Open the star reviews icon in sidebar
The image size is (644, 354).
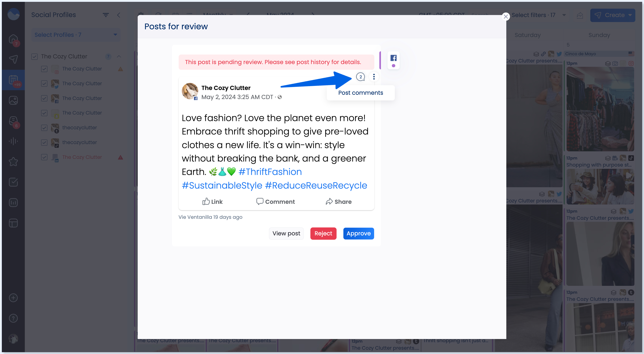tap(13, 162)
